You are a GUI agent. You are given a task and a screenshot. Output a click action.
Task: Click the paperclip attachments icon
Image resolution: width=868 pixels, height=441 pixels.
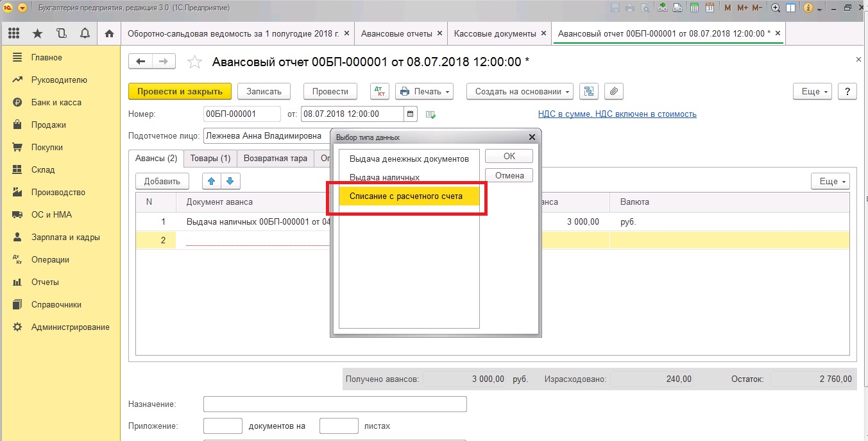point(614,91)
